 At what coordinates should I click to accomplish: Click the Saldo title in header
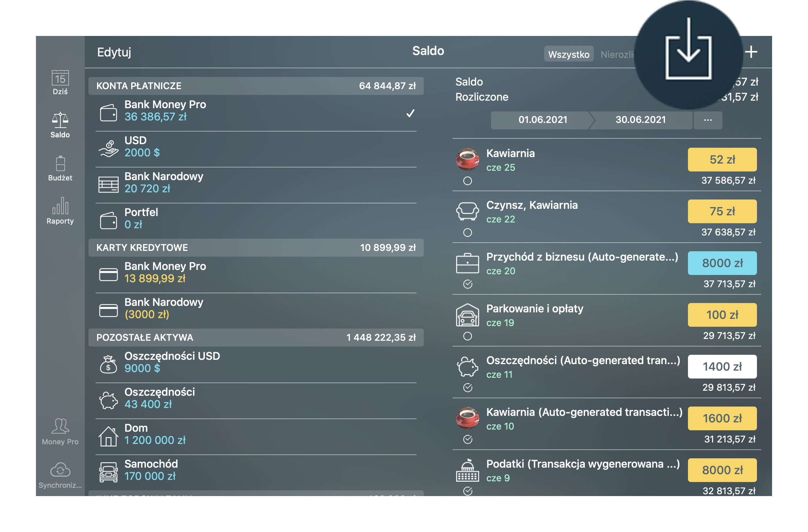click(x=428, y=51)
